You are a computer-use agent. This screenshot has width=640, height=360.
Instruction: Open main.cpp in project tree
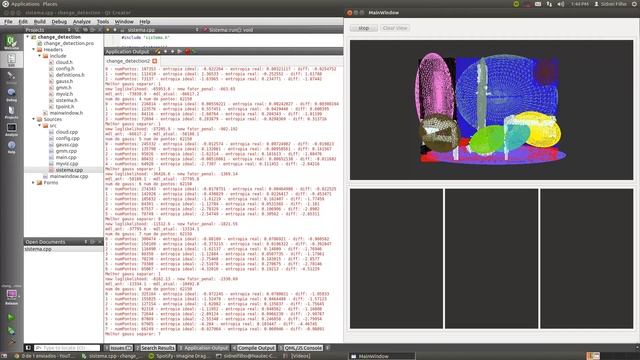66,158
